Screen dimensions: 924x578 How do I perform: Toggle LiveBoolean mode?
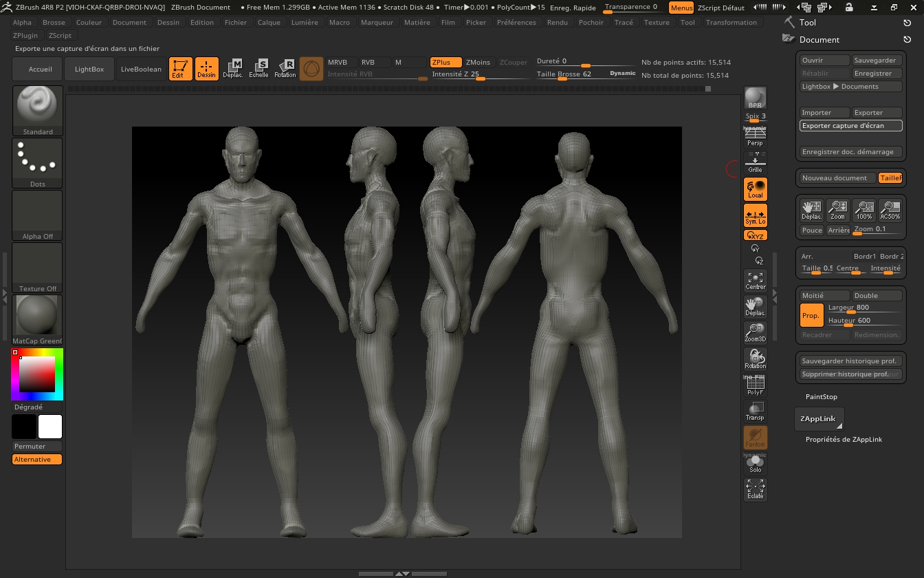(x=141, y=69)
